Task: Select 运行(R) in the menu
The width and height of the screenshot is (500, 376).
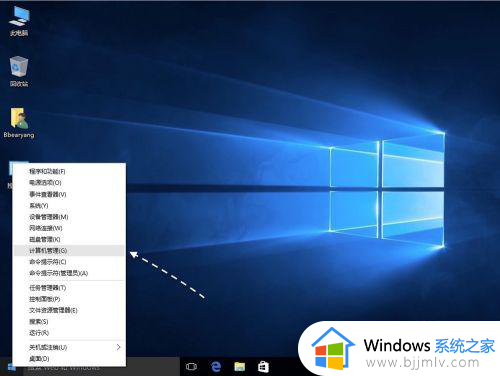Action: click(69, 333)
